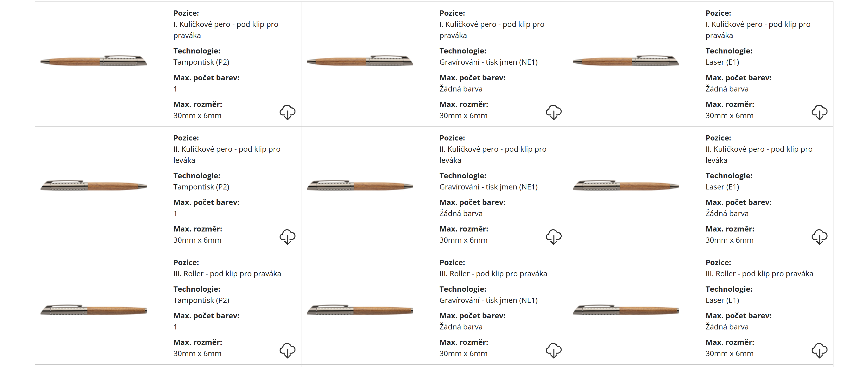
Task: Open roller image for position III Laser
Action: pyautogui.click(x=626, y=310)
